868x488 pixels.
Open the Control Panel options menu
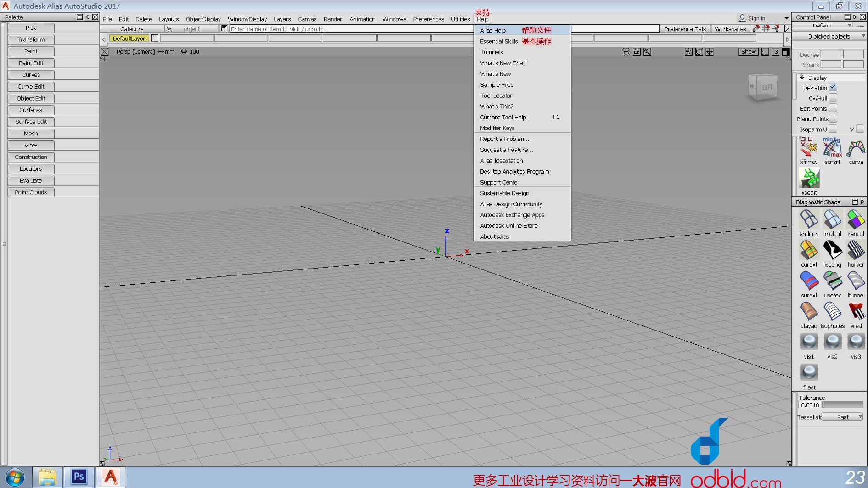847,17
